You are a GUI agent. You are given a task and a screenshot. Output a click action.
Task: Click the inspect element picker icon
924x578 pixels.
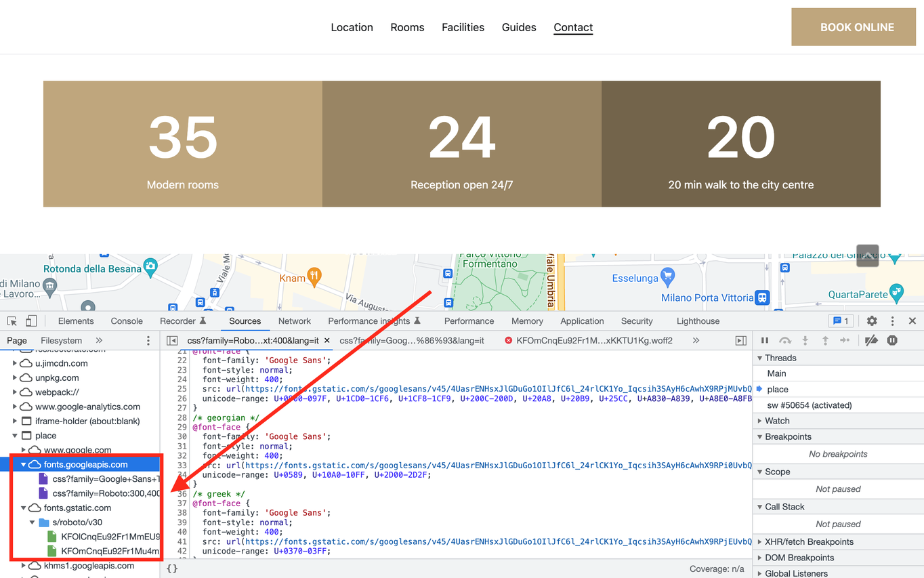click(12, 321)
